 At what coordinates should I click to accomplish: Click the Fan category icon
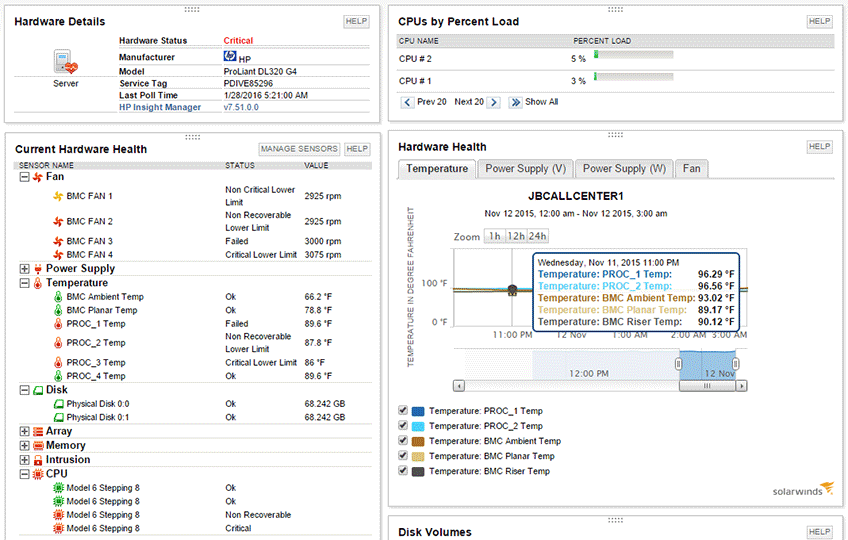tap(38, 177)
